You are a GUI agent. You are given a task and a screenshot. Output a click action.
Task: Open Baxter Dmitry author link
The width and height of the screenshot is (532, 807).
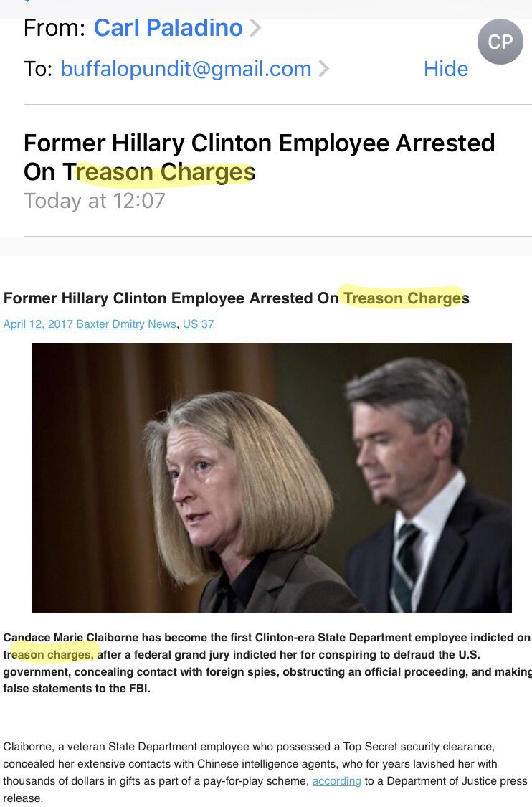[110, 324]
